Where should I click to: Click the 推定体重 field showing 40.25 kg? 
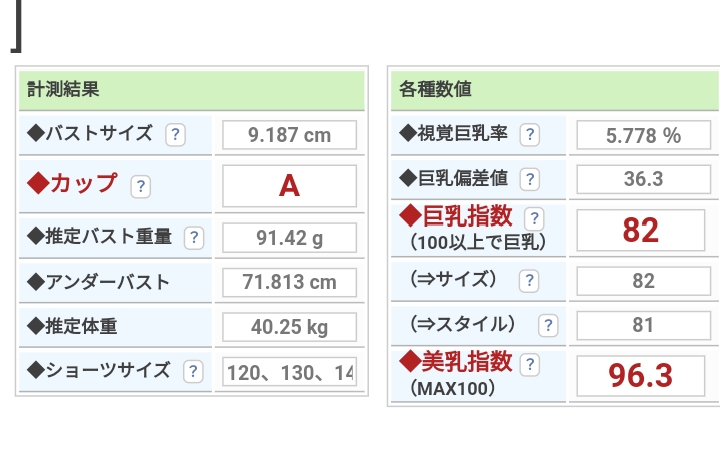point(289,328)
